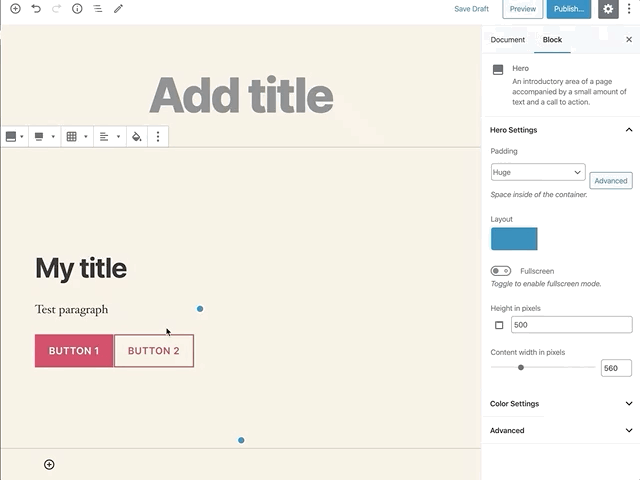
Task: Click the Height in pixels input field
Action: tap(571, 325)
